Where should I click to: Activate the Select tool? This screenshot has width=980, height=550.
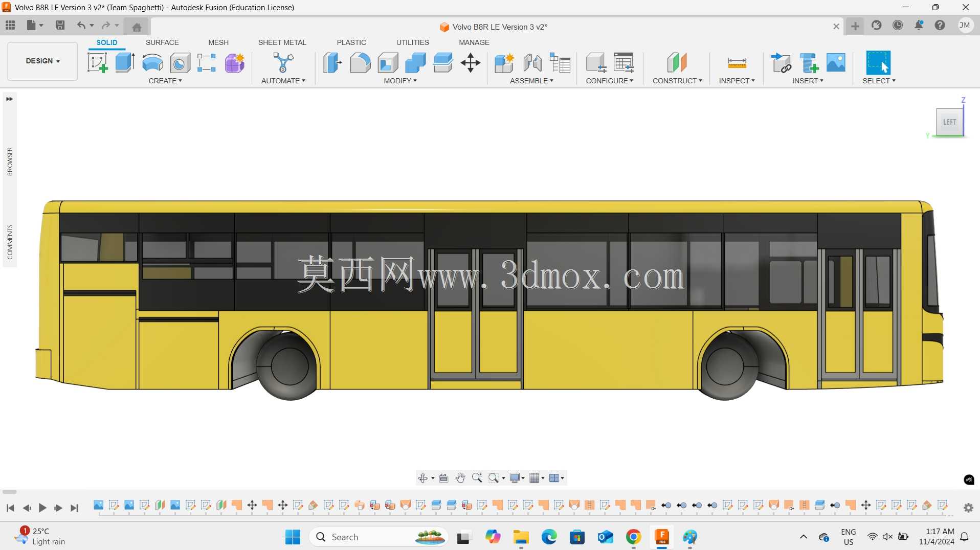[878, 63]
